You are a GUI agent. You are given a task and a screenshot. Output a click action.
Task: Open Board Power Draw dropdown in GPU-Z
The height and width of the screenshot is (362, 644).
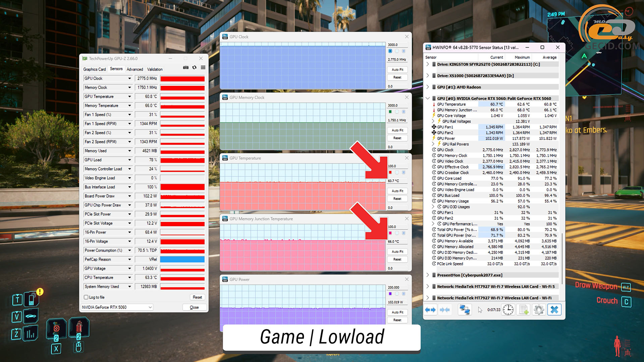pos(129,196)
